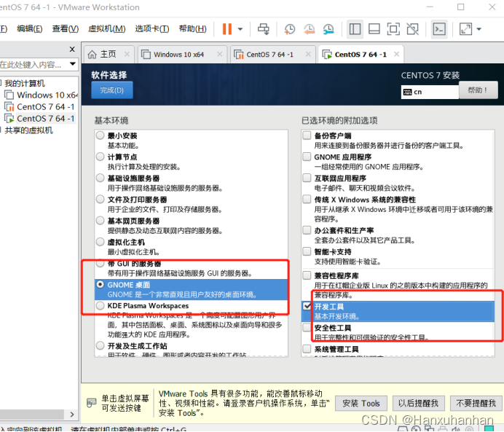Revert to snapshot using the clock-arrow icon
Screen dimensions: 504x432
pyautogui.click(x=309, y=29)
